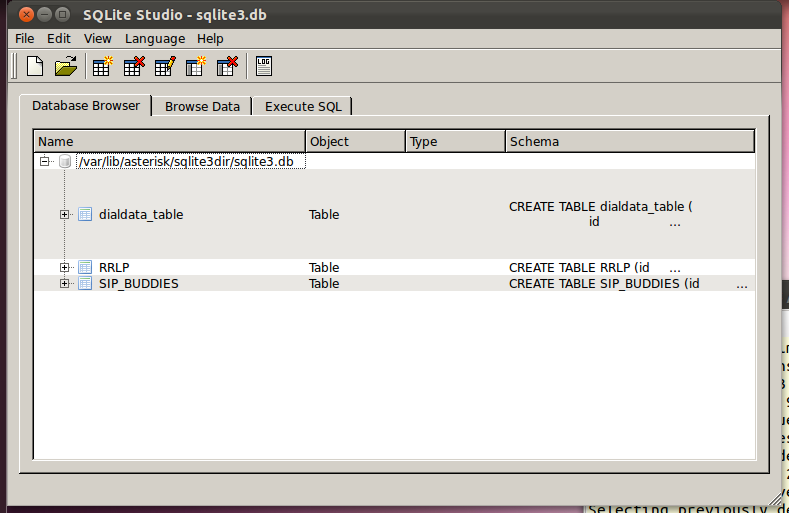This screenshot has height=513, width=789.
Task: Expand the dialdata_table tree node
Action: tap(65, 214)
